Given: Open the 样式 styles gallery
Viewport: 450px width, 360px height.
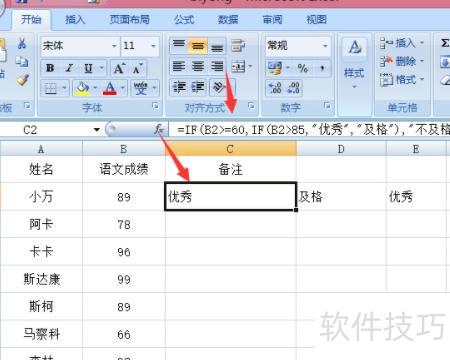Looking at the screenshot, I should pos(354,64).
